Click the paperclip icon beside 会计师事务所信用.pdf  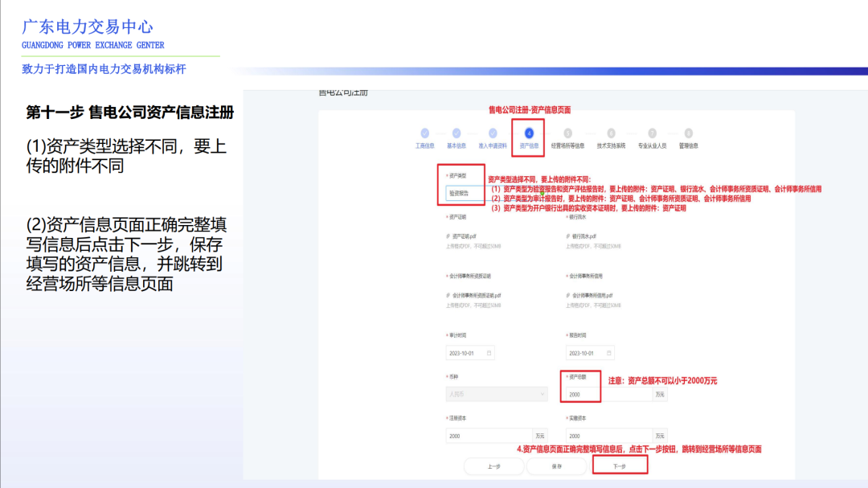tap(567, 295)
